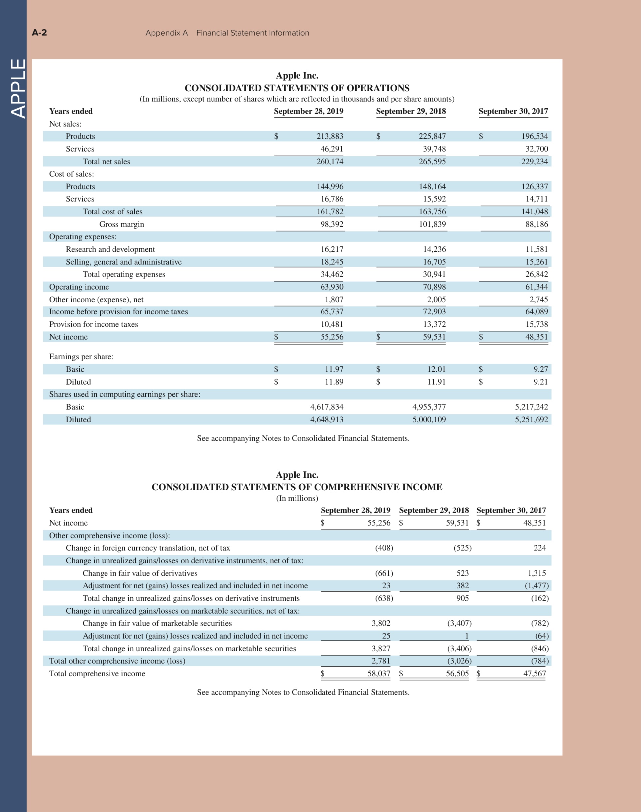This screenshot has width=644, height=812.
Task: Select the September 28, 2019 column header
Action: [x=308, y=111]
